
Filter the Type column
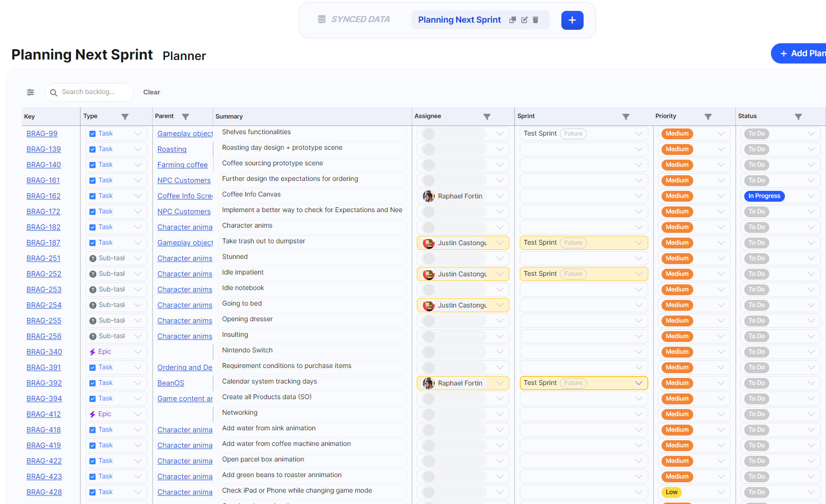click(x=125, y=117)
